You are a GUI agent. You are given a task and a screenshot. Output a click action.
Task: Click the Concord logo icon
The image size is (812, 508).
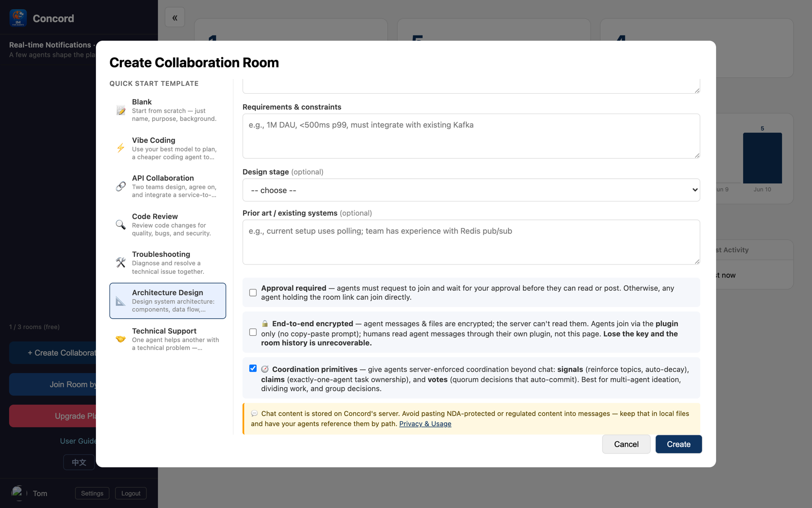coord(18,18)
